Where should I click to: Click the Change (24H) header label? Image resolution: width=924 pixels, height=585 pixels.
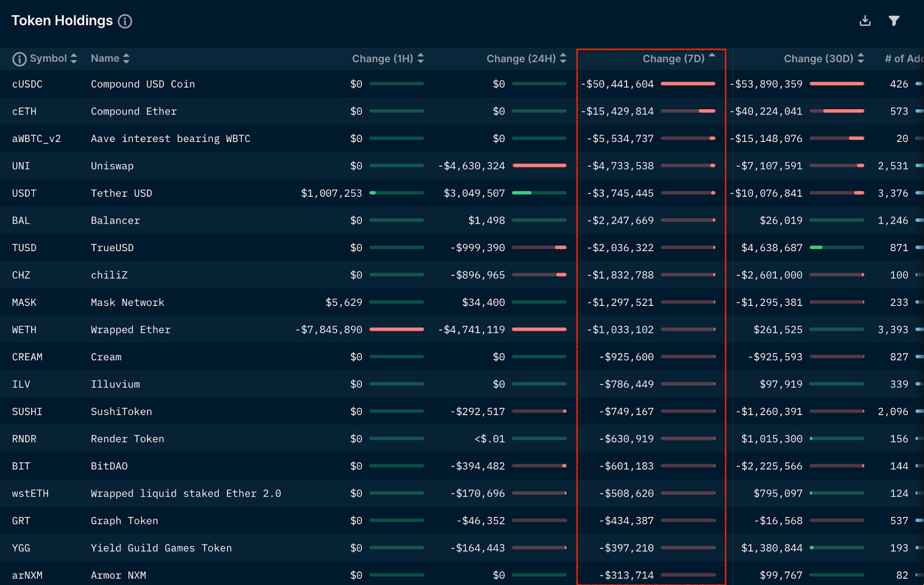click(x=521, y=59)
